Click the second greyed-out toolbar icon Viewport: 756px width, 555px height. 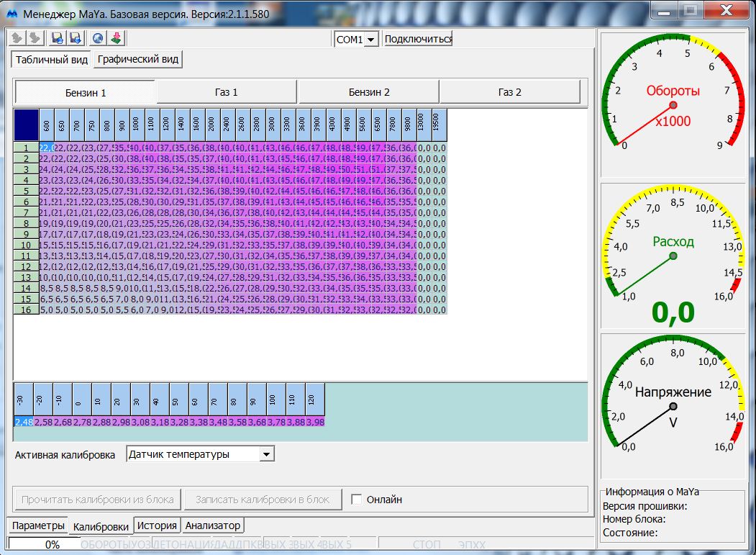pyautogui.click(x=34, y=38)
